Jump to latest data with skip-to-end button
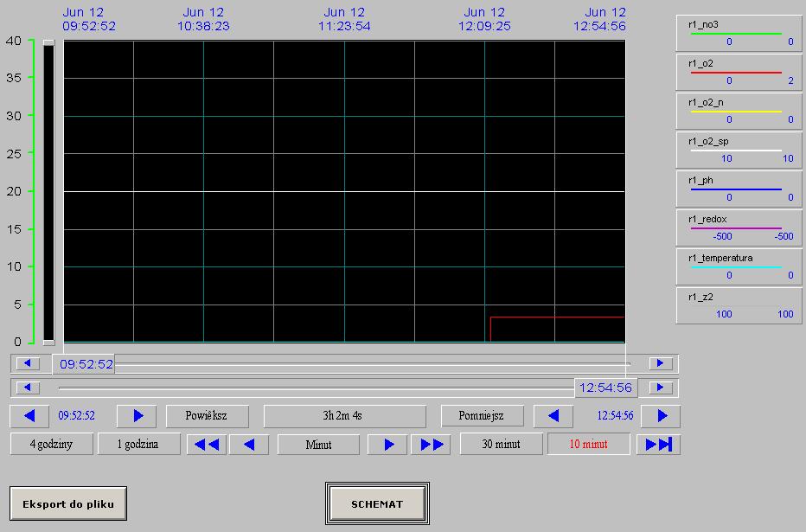Viewport: 806px width, 532px height. click(658, 444)
